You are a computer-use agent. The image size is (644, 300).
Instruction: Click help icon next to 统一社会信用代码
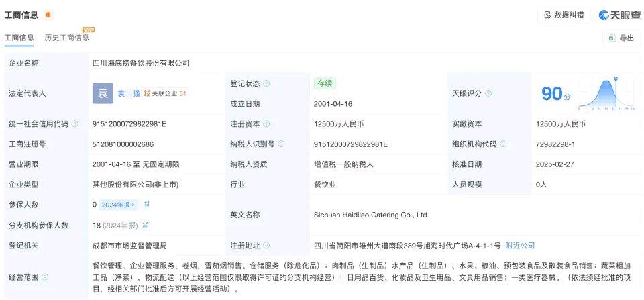click(74, 123)
